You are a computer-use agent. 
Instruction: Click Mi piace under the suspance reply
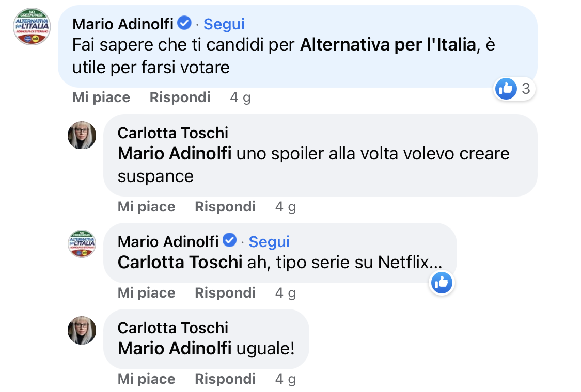[146, 206]
